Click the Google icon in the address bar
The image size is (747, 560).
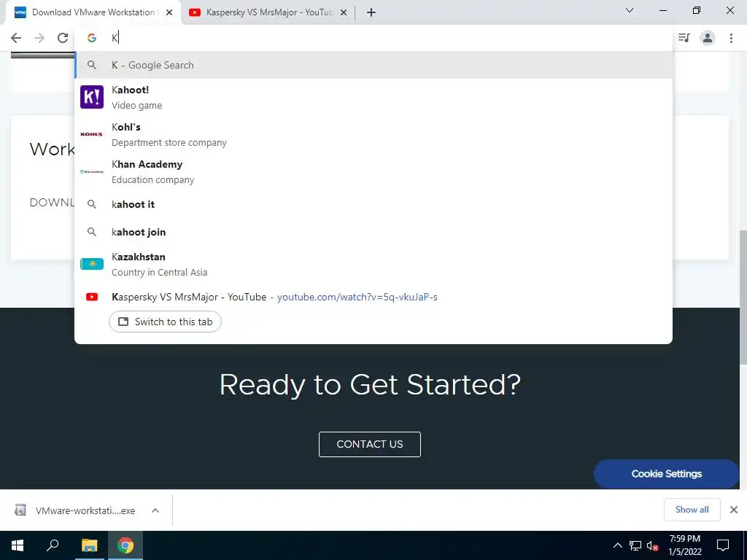tap(92, 38)
